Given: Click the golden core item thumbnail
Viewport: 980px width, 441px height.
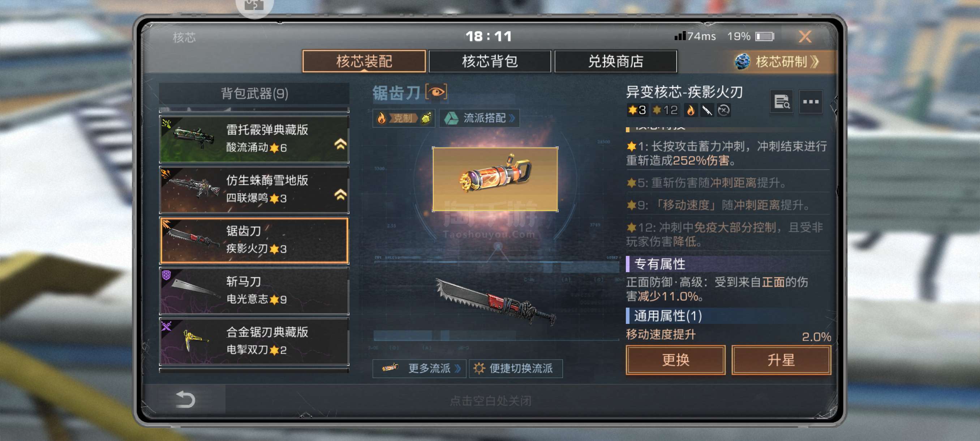Looking at the screenshot, I should 495,179.
